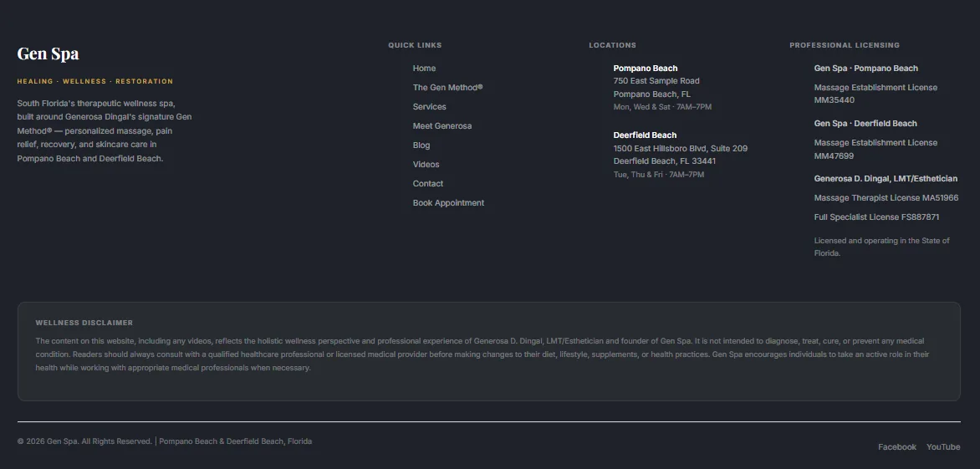Click the Wellness Disclaimer heading
980x469 pixels.
tap(84, 323)
